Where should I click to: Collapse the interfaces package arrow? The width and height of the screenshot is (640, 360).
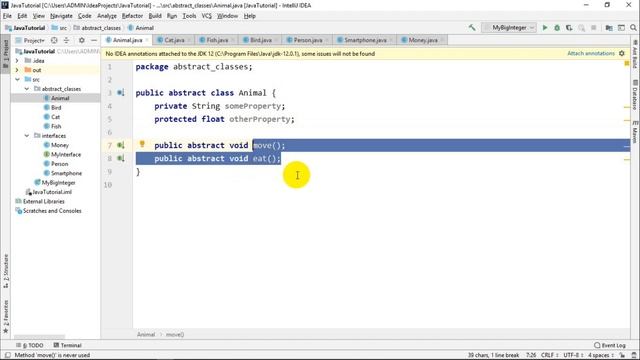27,136
